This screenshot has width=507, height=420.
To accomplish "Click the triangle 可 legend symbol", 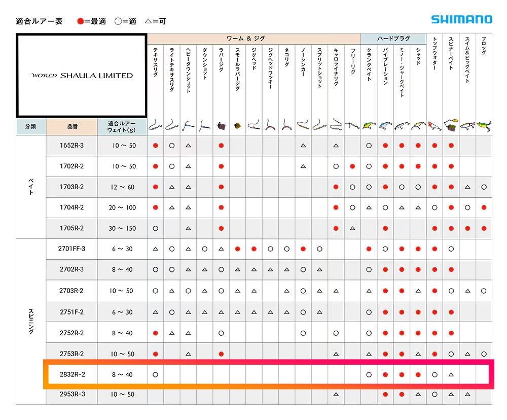I will click(149, 21).
